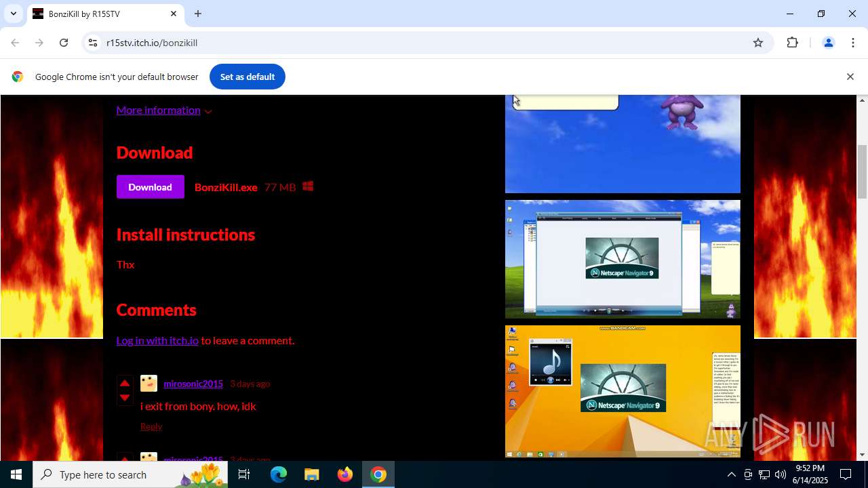Viewport: 868px width, 488px height.
Task: Click the Comments heading
Action: tap(157, 310)
